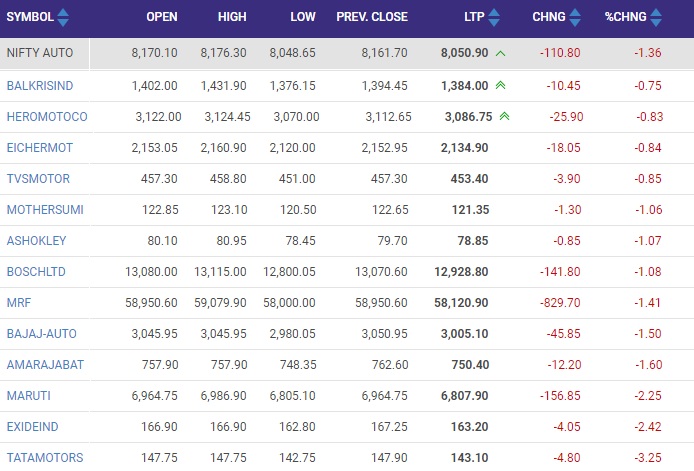Click AMARAJABAT prev. close 762.60

coord(390,364)
